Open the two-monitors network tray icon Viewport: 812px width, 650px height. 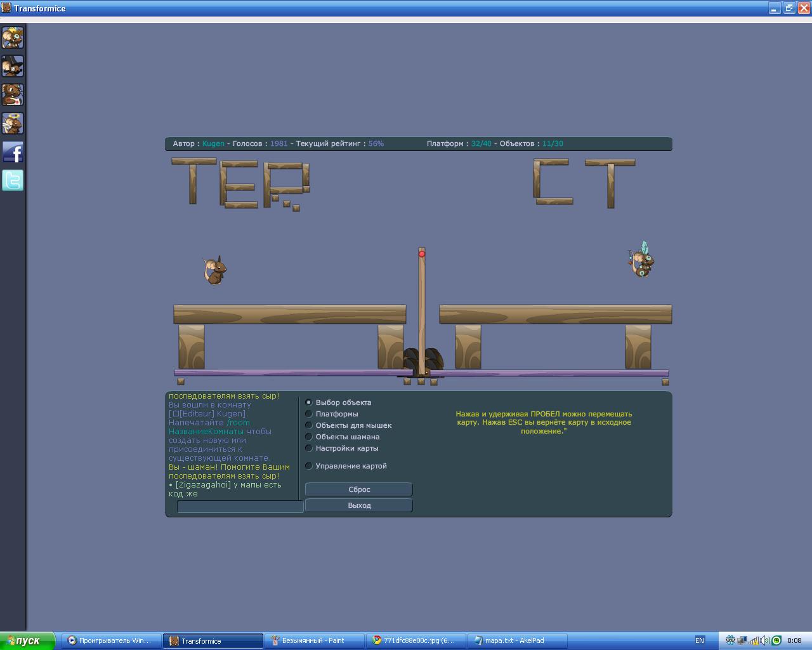coord(742,640)
